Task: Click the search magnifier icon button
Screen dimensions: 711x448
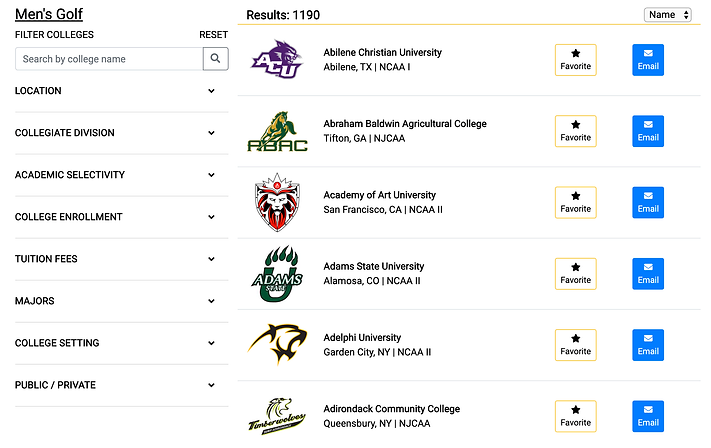Action: point(215,59)
